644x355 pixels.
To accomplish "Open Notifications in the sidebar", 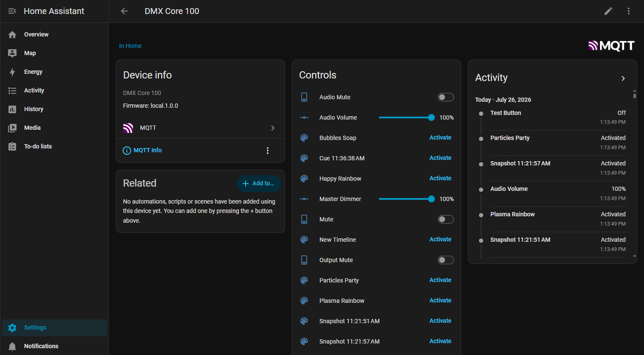I will coord(55,346).
